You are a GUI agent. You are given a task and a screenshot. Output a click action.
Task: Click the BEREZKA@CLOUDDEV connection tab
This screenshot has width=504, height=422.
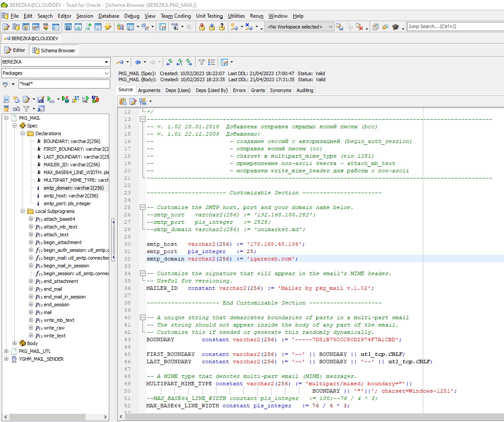tap(31, 38)
